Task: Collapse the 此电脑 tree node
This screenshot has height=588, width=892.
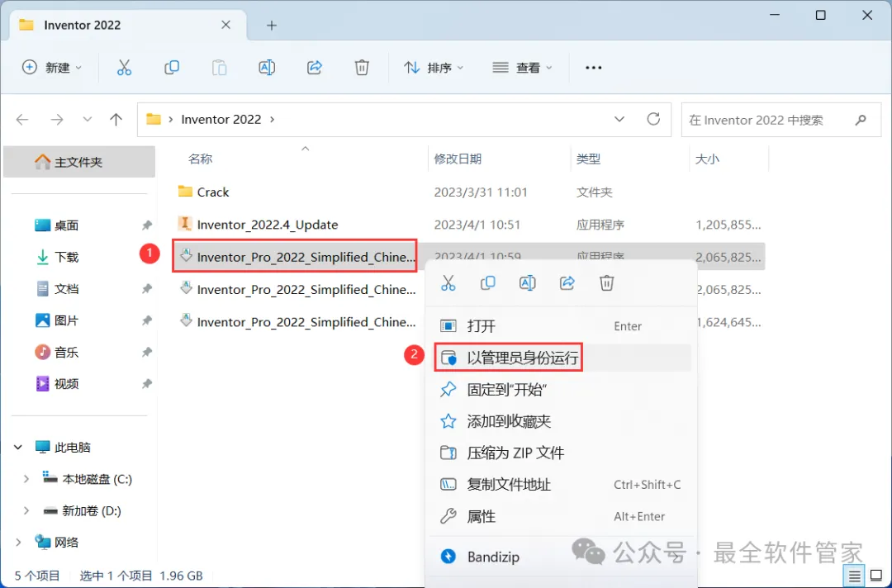Action: [18, 448]
